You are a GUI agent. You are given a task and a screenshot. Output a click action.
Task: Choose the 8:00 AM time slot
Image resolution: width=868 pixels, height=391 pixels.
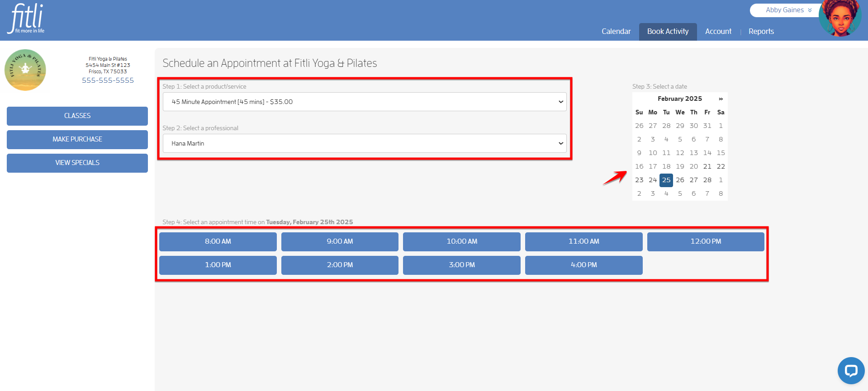click(x=218, y=242)
